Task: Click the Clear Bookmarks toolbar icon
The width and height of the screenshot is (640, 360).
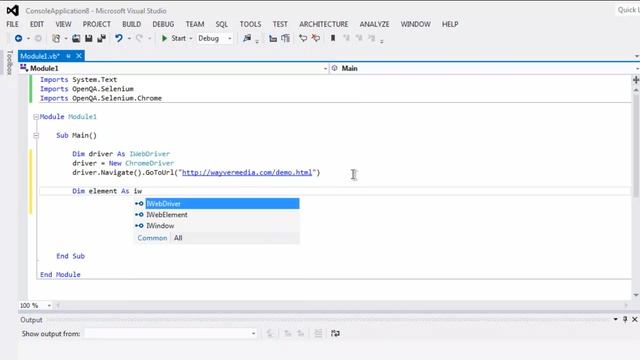Action: click(371, 38)
